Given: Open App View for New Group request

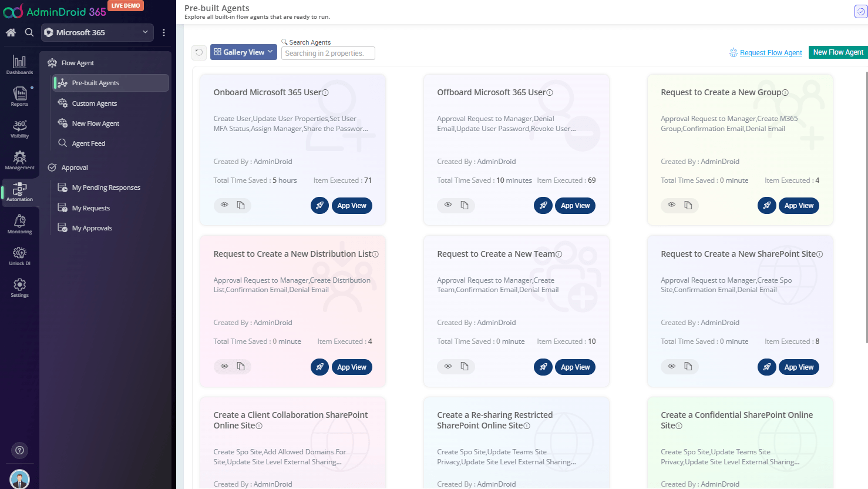Looking at the screenshot, I should click(799, 206).
